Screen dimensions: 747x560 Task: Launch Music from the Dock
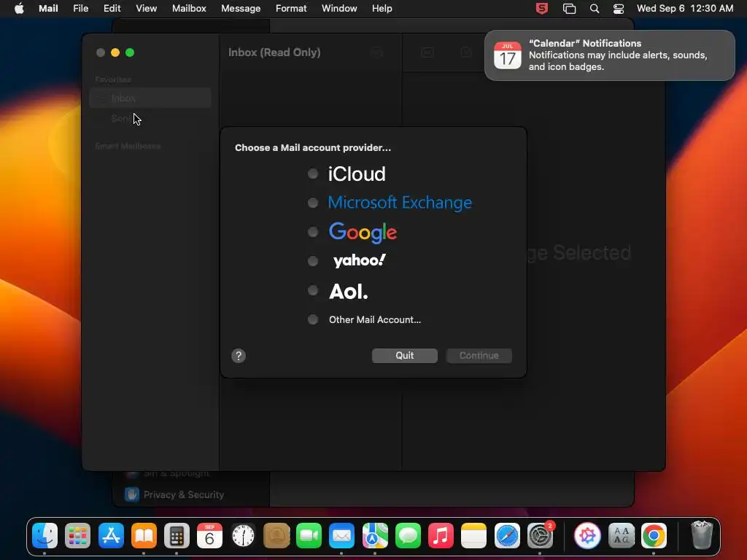pos(441,535)
